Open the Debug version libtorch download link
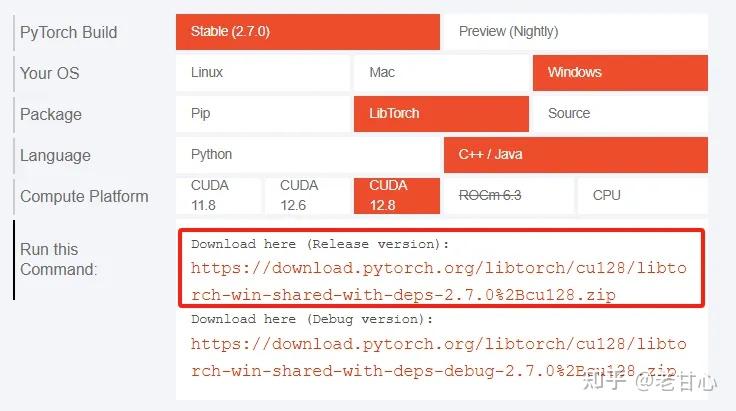Viewport: 736px width, 411px height. click(x=438, y=358)
